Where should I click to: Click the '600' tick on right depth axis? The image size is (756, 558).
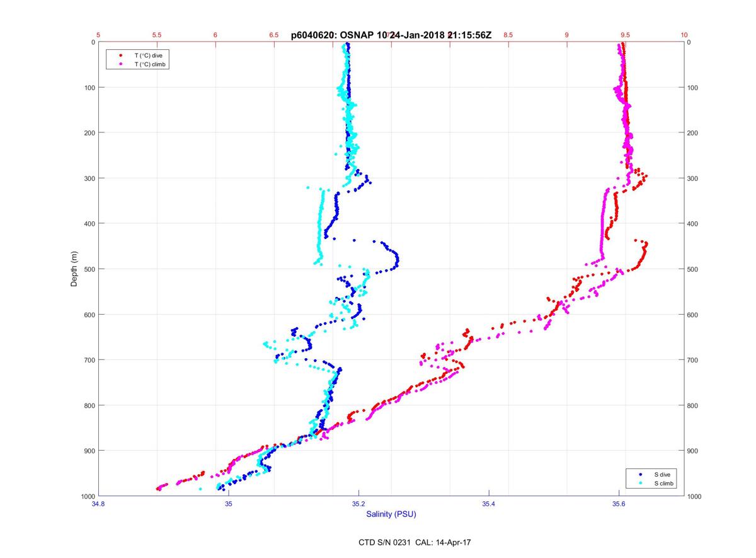[x=694, y=315]
